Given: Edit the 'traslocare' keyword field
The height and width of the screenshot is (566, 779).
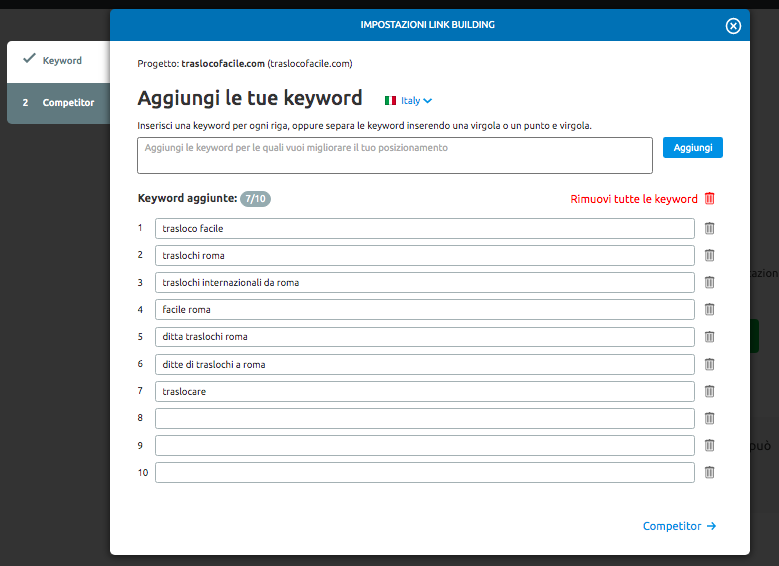Looking at the screenshot, I should coord(424,391).
